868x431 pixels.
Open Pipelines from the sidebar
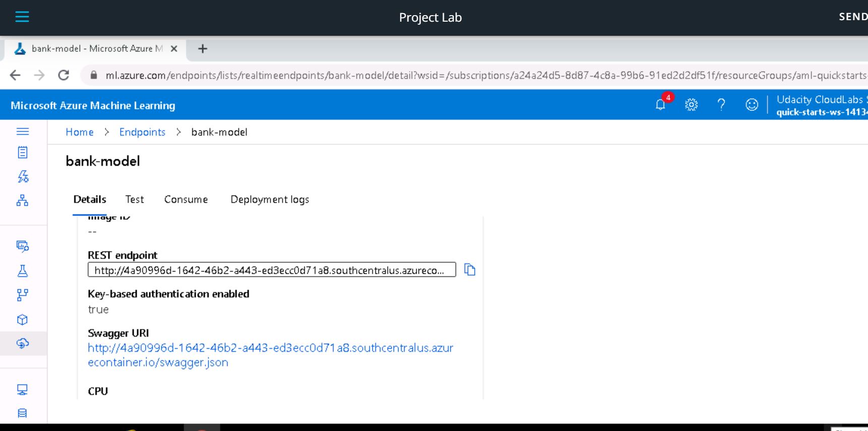(23, 295)
